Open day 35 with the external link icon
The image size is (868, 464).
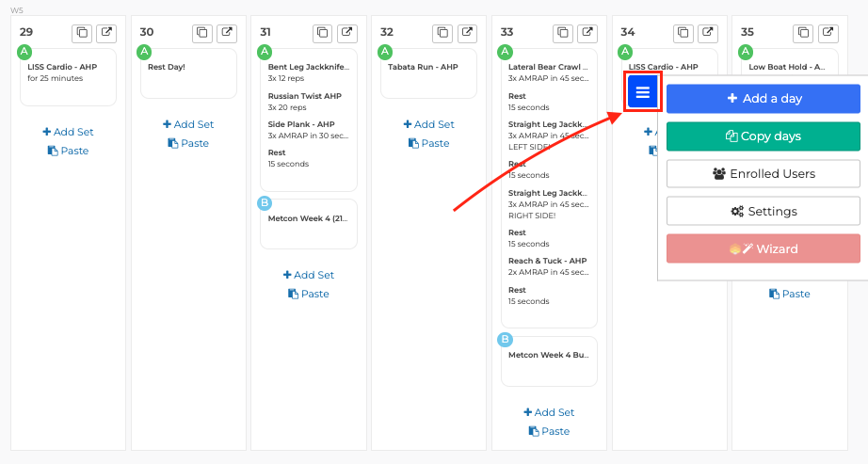828,33
